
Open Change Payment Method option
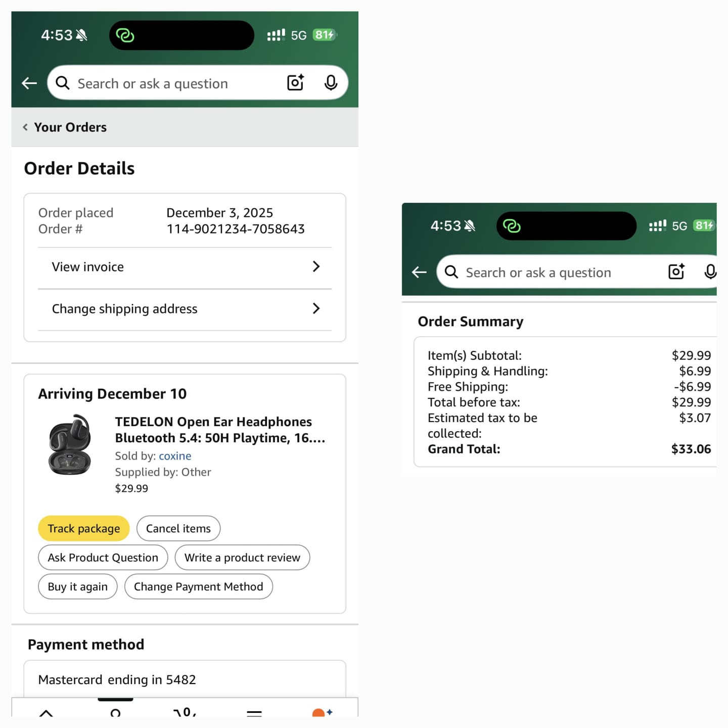click(x=198, y=586)
